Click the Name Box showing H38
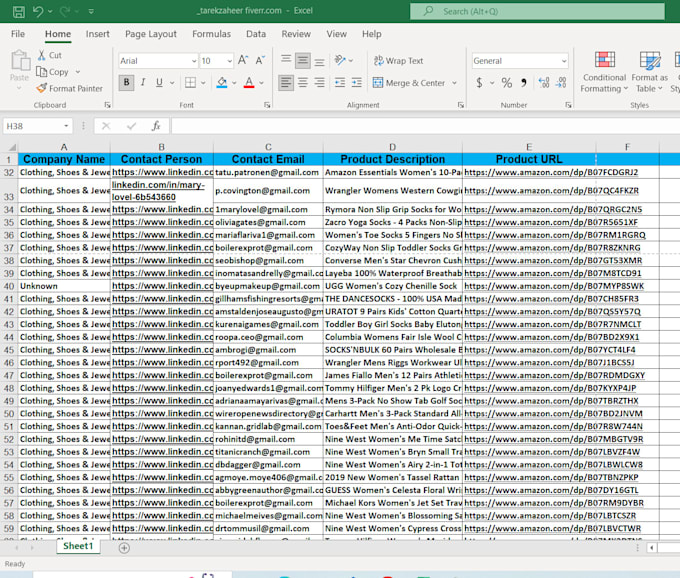 click(37, 126)
